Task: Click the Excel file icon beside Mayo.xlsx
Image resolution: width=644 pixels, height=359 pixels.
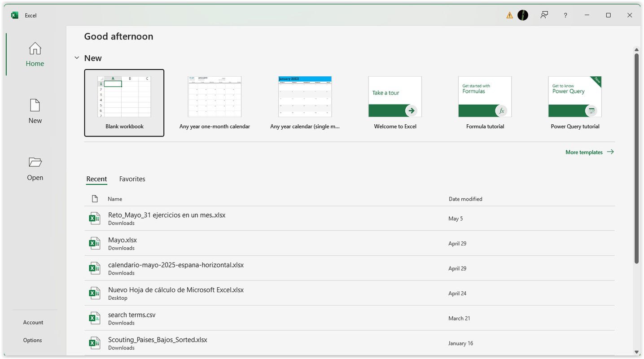Action: [x=94, y=243]
